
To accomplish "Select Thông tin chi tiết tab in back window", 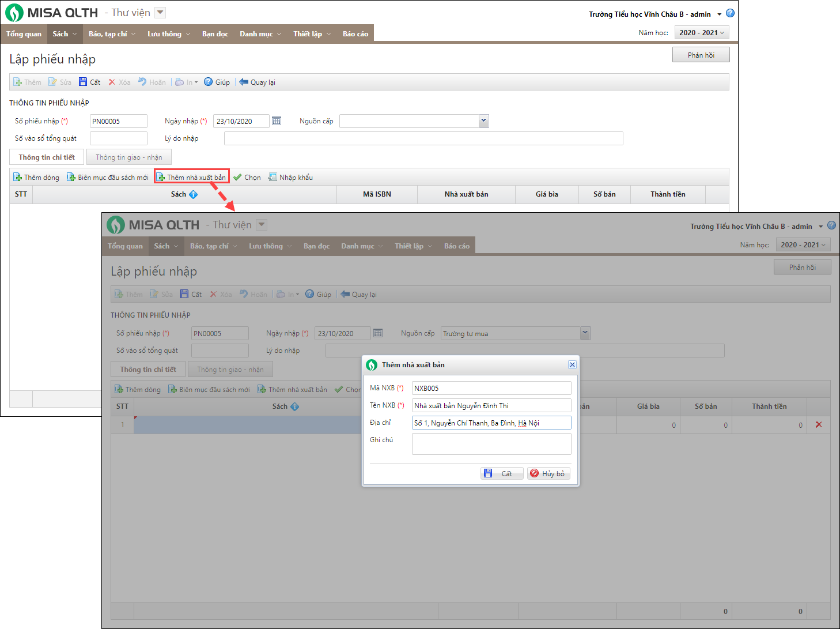I will (47, 157).
